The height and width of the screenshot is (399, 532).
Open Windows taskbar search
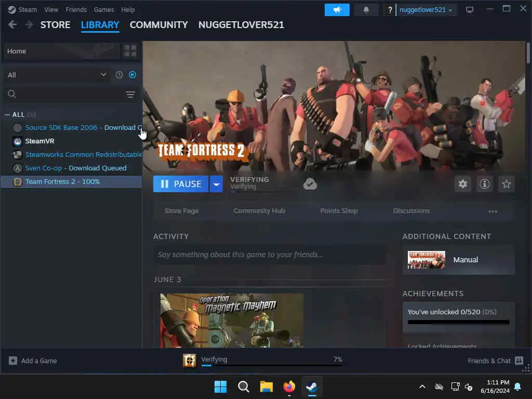pos(243,387)
